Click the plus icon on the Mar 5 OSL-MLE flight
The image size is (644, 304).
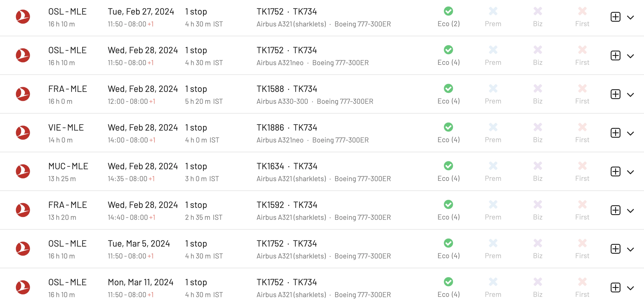click(x=615, y=249)
